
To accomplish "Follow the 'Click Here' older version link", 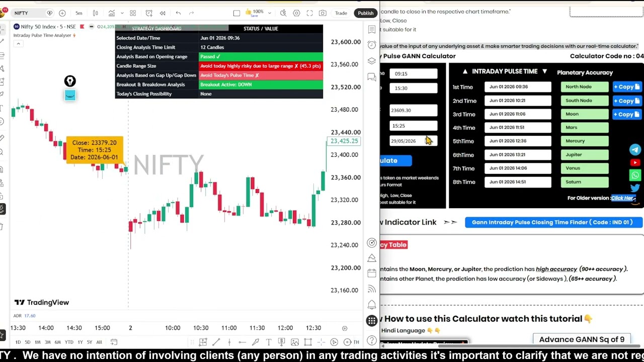I will pos(623,198).
